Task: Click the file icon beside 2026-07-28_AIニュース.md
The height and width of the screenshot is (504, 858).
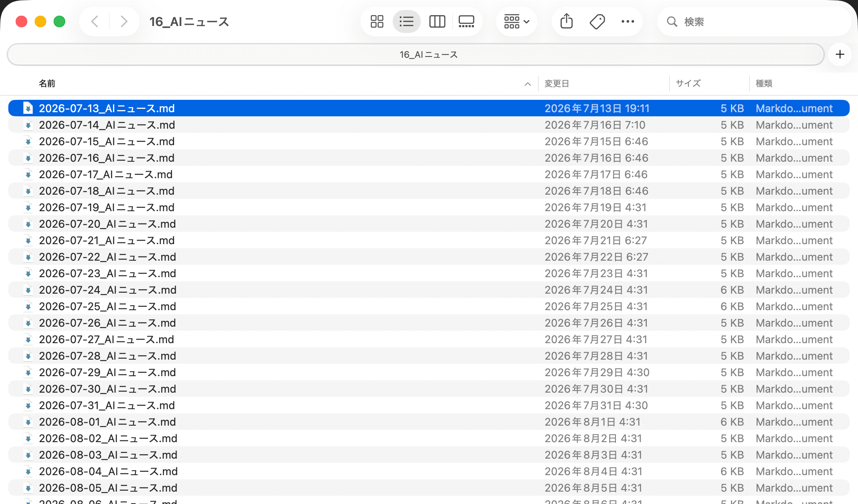Action: tap(28, 356)
